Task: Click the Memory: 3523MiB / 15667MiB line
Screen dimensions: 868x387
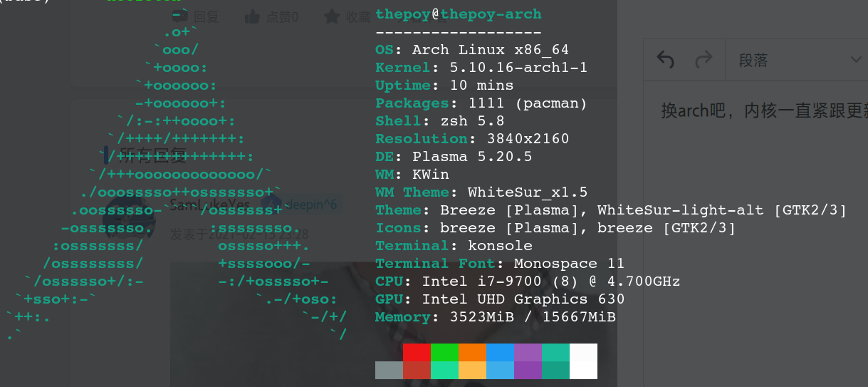Action: (x=496, y=317)
